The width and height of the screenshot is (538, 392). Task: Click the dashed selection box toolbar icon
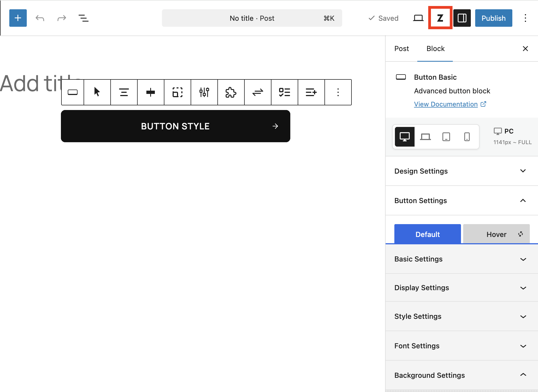pyautogui.click(x=177, y=92)
